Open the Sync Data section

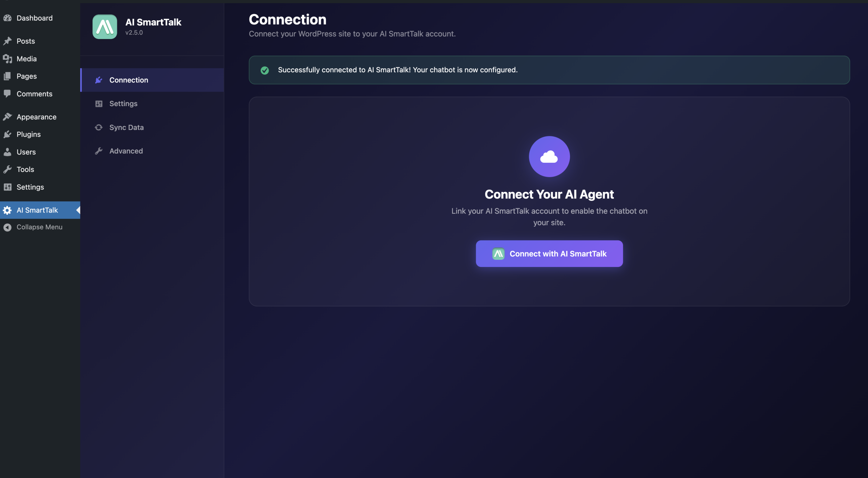[126, 127]
